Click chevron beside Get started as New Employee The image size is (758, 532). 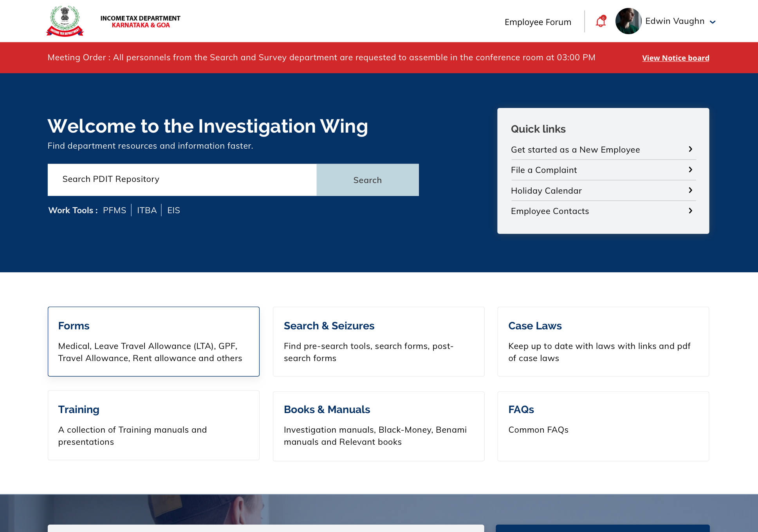(x=690, y=149)
